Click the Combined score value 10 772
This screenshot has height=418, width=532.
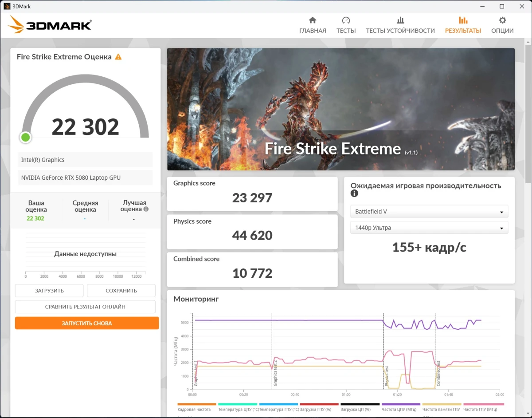pyautogui.click(x=252, y=273)
